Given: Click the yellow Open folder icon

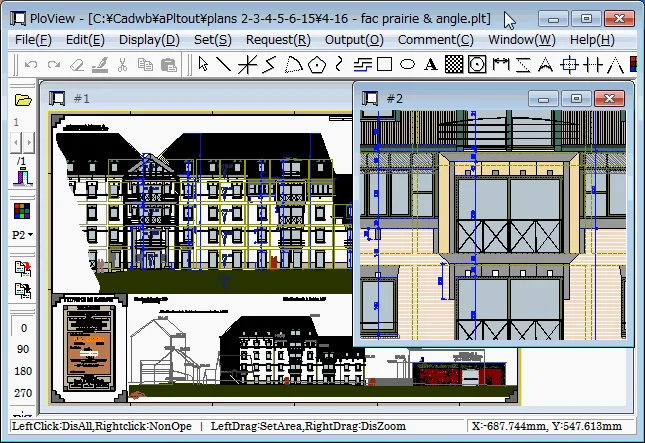Looking at the screenshot, I should pyautogui.click(x=23, y=100).
